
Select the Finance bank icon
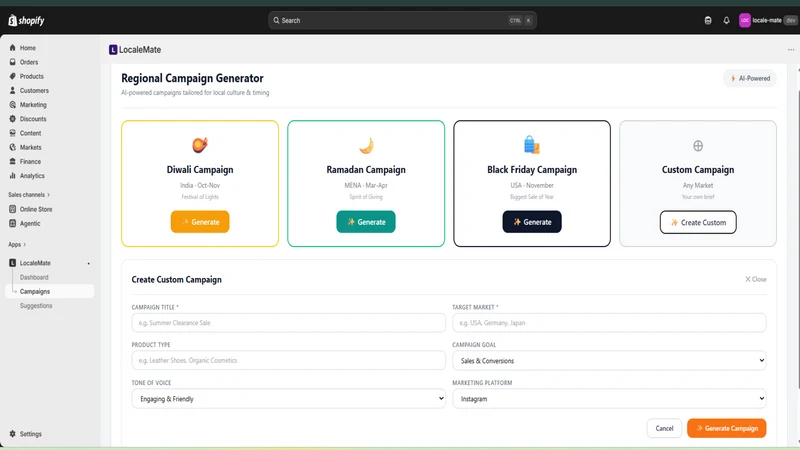13,161
